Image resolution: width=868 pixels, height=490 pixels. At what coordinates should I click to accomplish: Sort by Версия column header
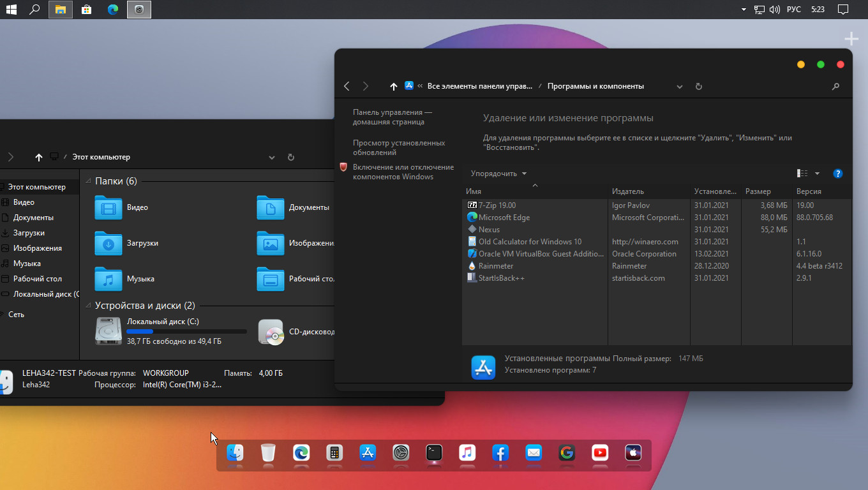click(x=822, y=191)
